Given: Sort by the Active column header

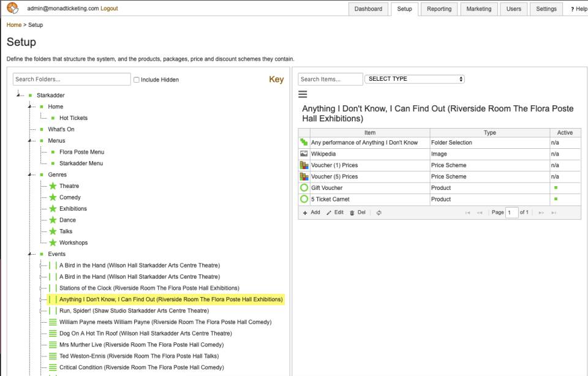Looking at the screenshot, I should 565,133.
